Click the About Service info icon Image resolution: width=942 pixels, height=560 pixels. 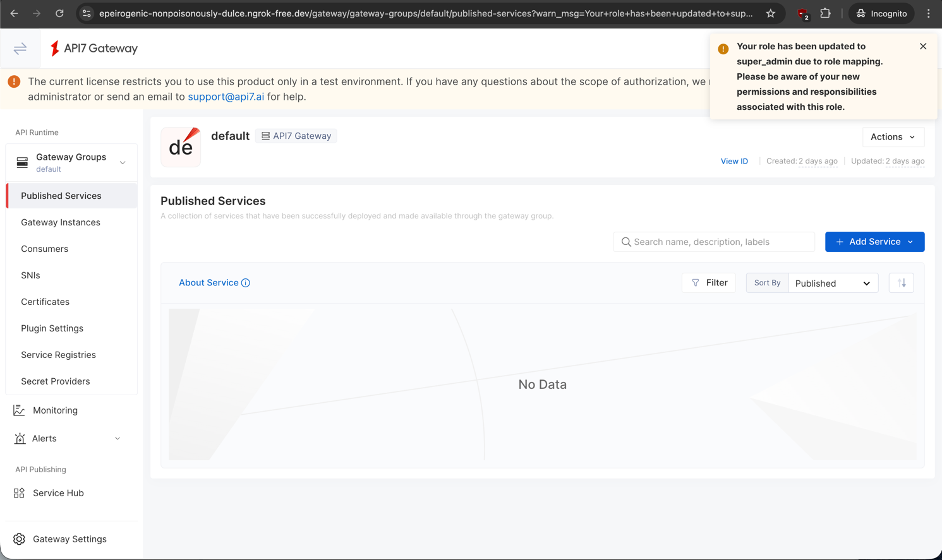[246, 283]
